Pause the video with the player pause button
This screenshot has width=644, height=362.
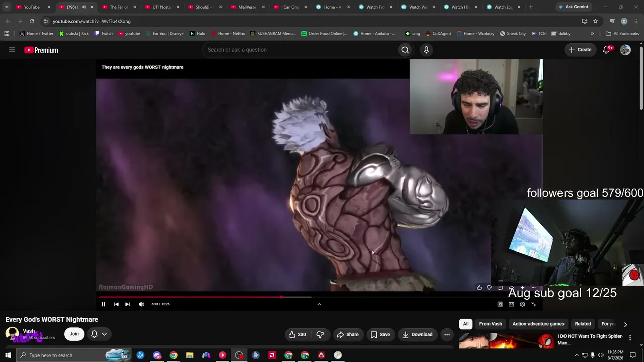103,304
